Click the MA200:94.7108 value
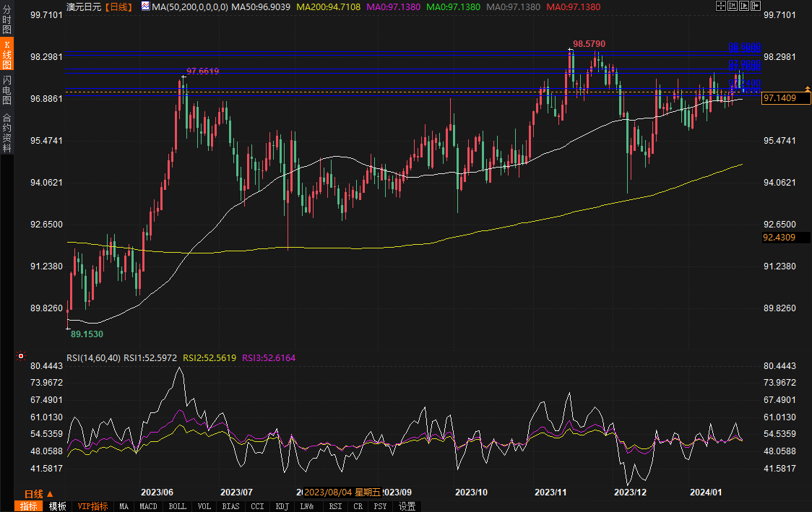The width and height of the screenshot is (812, 512). 328,6
